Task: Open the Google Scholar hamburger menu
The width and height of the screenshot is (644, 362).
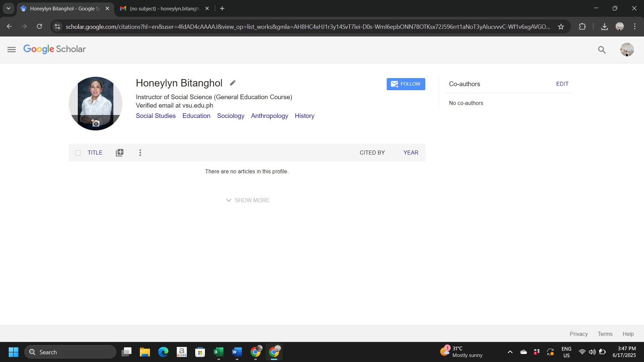Action: pos(11,50)
